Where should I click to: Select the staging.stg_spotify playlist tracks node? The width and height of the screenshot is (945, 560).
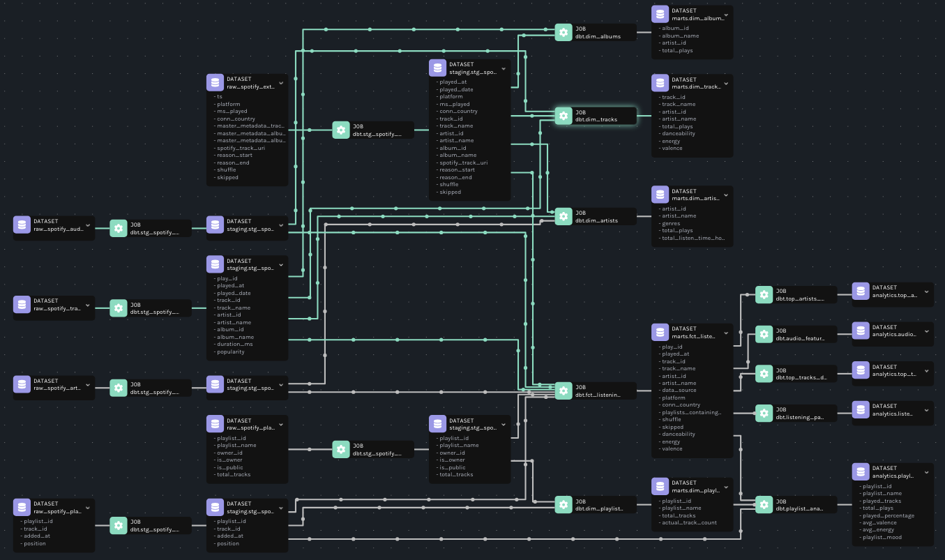click(x=247, y=507)
